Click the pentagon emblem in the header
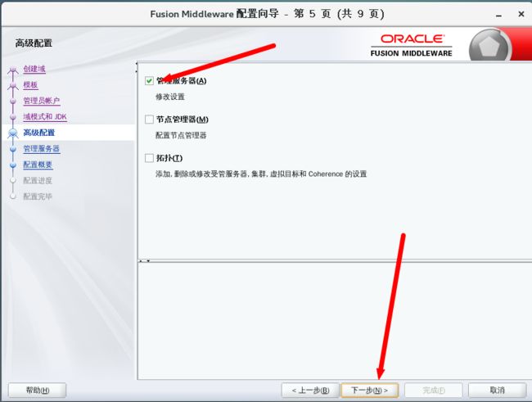Viewport: 532px width, 402px height. (x=489, y=47)
